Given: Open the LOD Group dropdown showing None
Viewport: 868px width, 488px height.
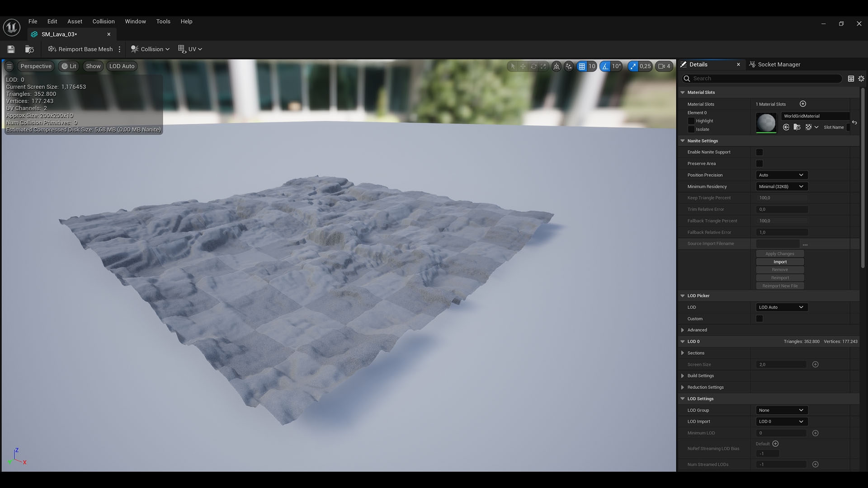Looking at the screenshot, I should (x=781, y=410).
